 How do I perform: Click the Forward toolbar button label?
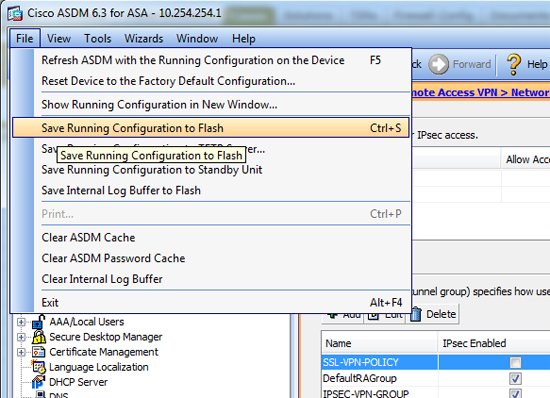[x=472, y=64]
